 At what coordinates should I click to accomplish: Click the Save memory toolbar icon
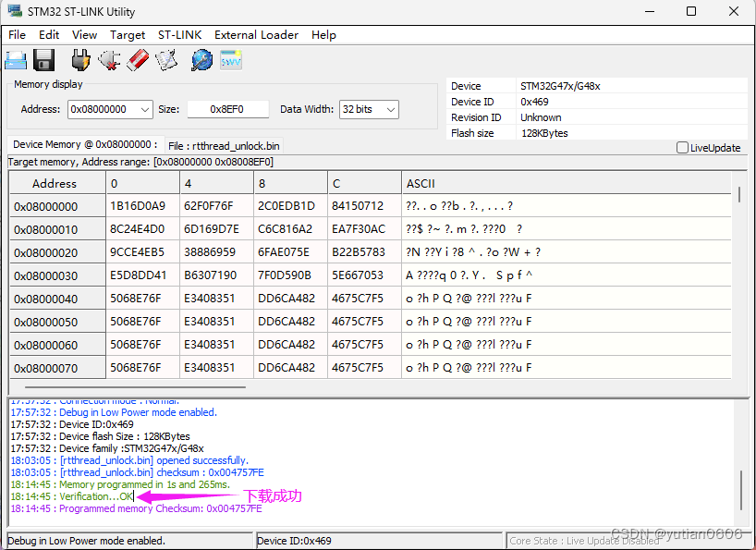pos(43,59)
